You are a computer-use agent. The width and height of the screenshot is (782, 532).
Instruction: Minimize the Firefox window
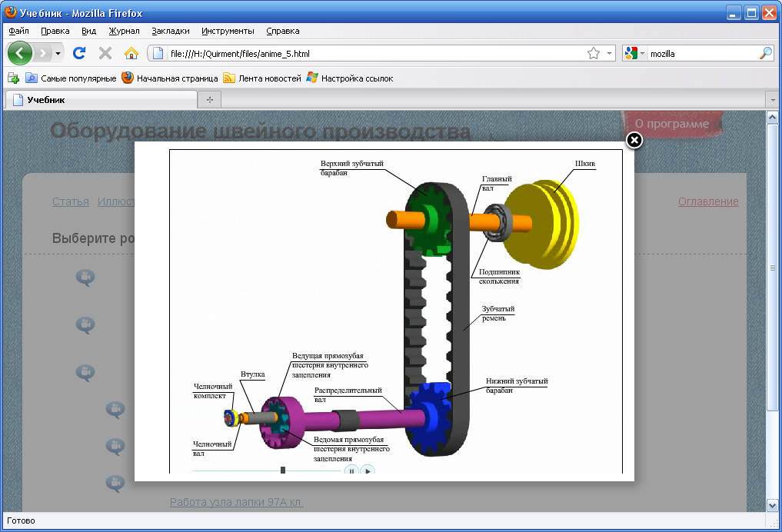[733, 13]
